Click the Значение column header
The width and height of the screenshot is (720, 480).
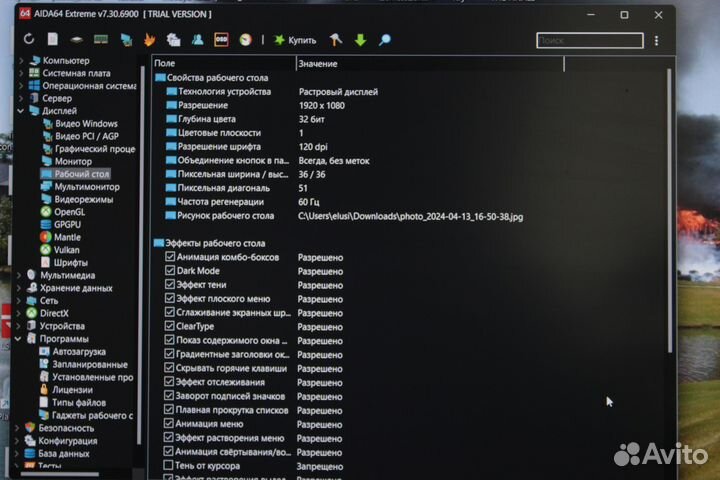tap(430, 63)
